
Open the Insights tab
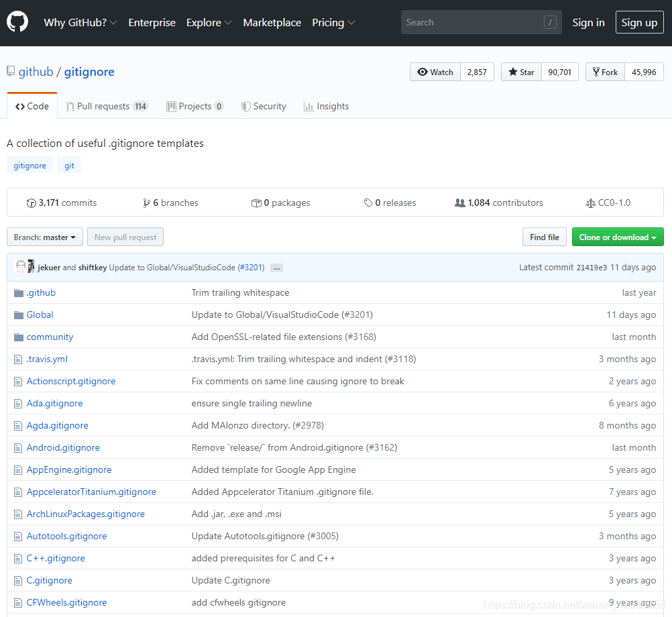tap(326, 106)
